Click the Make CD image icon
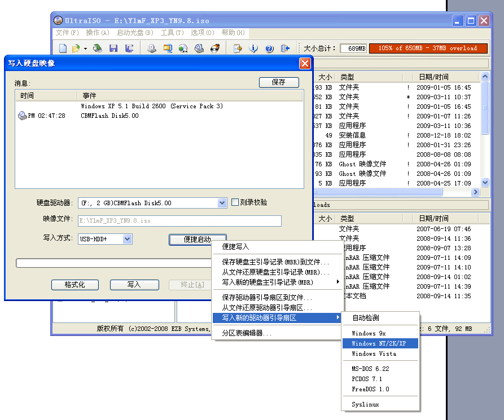504x420 pixels. pyautogui.click(x=152, y=48)
